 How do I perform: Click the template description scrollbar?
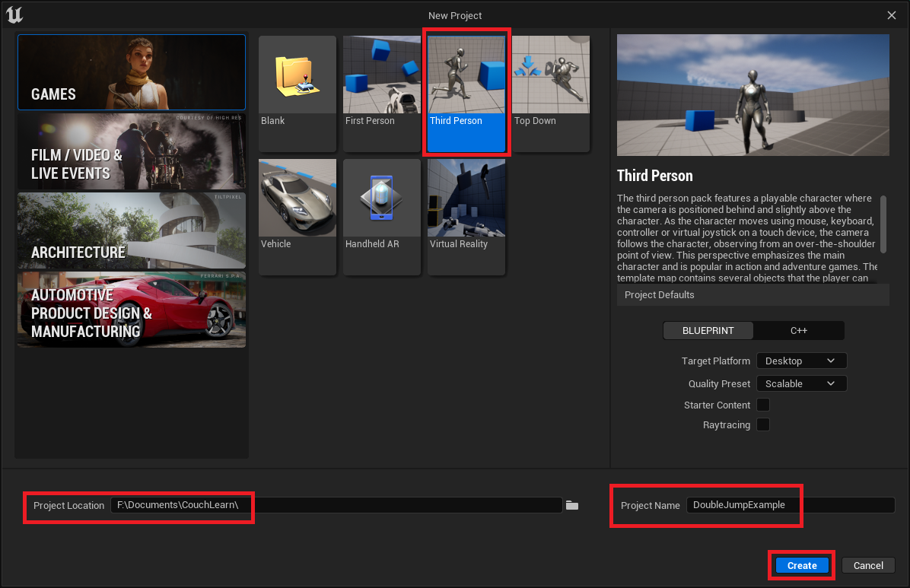pyautogui.click(x=883, y=224)
